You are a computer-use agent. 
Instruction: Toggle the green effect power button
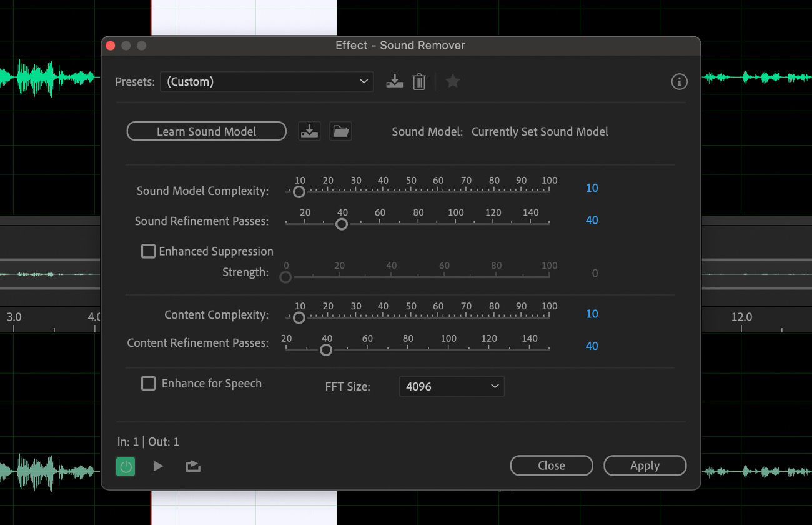tap(125, 466)
